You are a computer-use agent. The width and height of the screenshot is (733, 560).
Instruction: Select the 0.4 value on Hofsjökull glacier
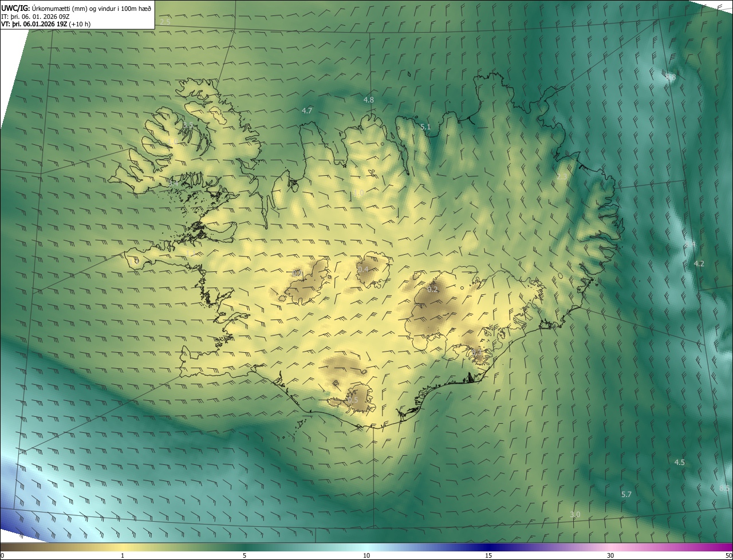pos(363,270)
